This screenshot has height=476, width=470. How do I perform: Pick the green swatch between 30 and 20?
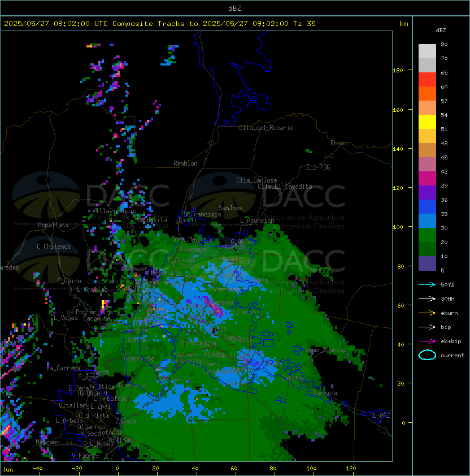[427, 235]
